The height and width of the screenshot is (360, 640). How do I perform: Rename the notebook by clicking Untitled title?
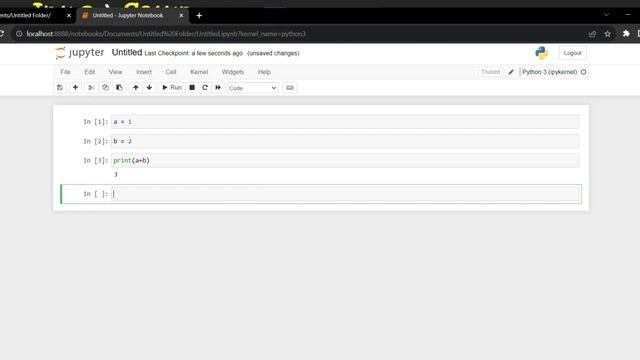pos(127,52)
